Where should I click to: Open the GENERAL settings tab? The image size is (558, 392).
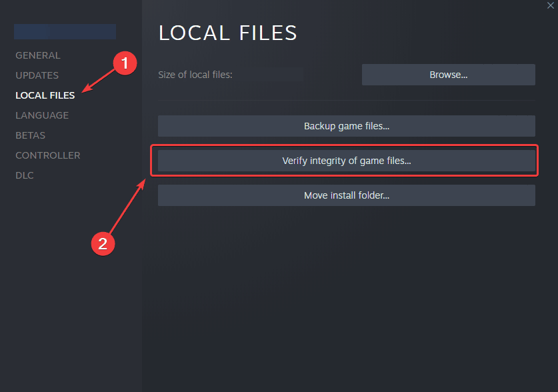tap(38, 55)
